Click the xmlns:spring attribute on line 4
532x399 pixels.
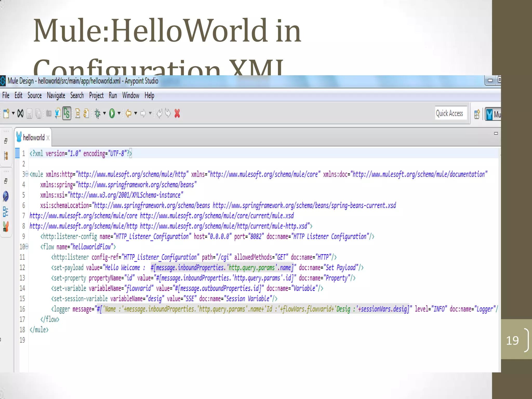click(x=118, y=184)
